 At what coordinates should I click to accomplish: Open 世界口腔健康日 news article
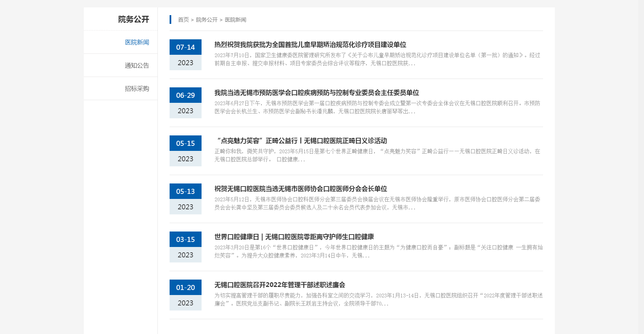coord(294,237)
